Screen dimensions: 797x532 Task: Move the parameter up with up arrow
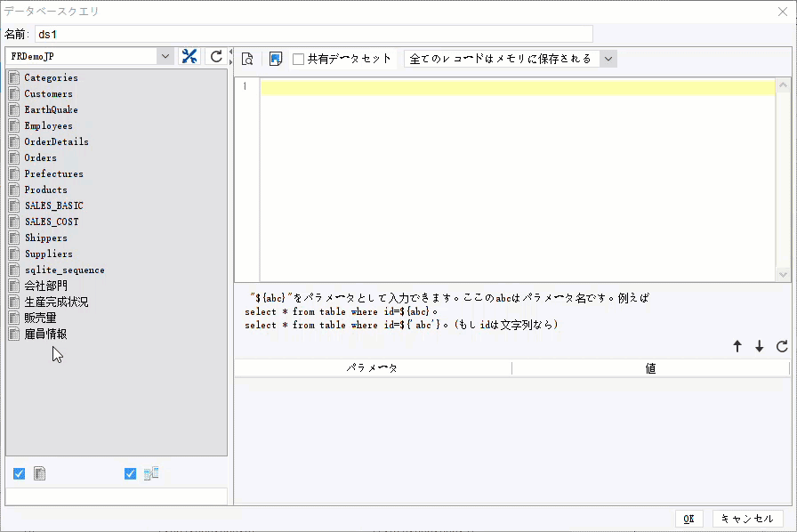pos(737,346)
